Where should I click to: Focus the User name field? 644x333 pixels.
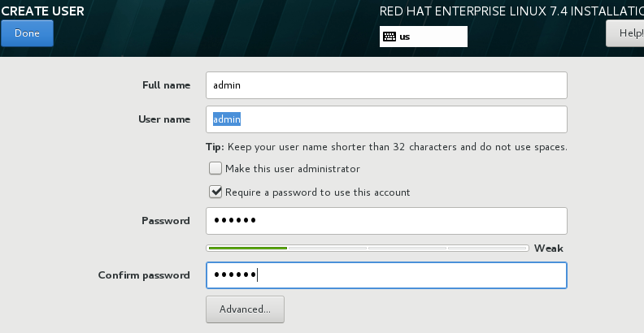[x=386, y=119]
